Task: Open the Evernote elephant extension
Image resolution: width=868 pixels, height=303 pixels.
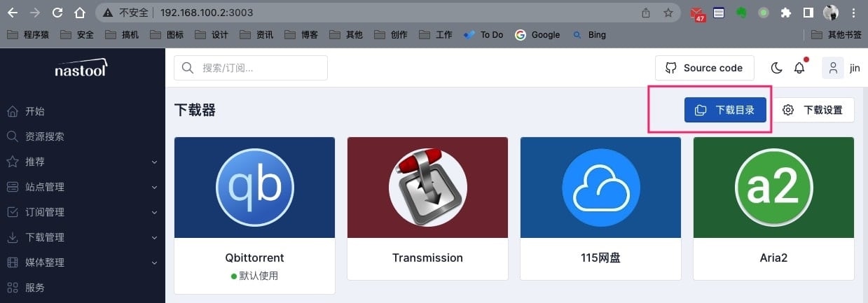Action: click(x=740, y=13)
